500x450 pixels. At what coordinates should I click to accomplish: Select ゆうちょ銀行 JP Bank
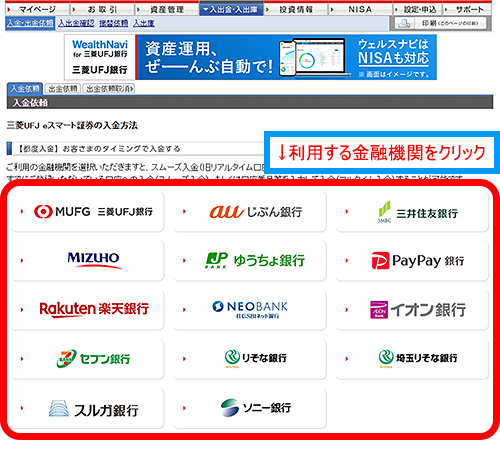pyautogui.click(x=250, y=260)
